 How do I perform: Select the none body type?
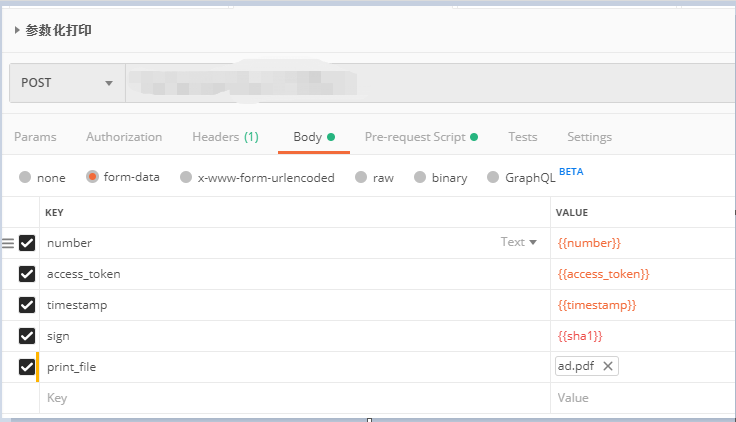click(x=25, y=178)
